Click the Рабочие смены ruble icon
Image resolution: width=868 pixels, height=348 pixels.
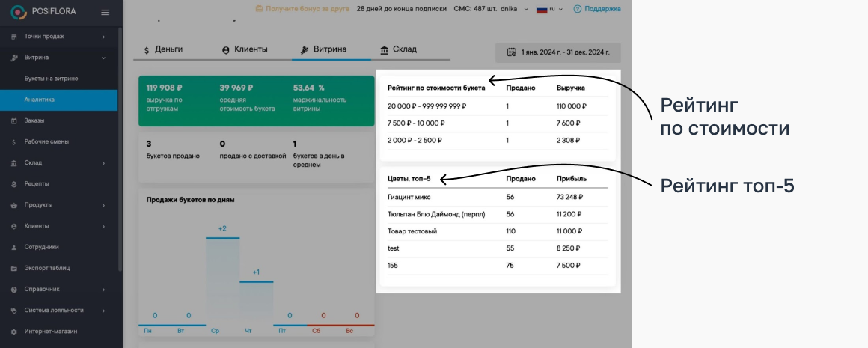point(14,141)
